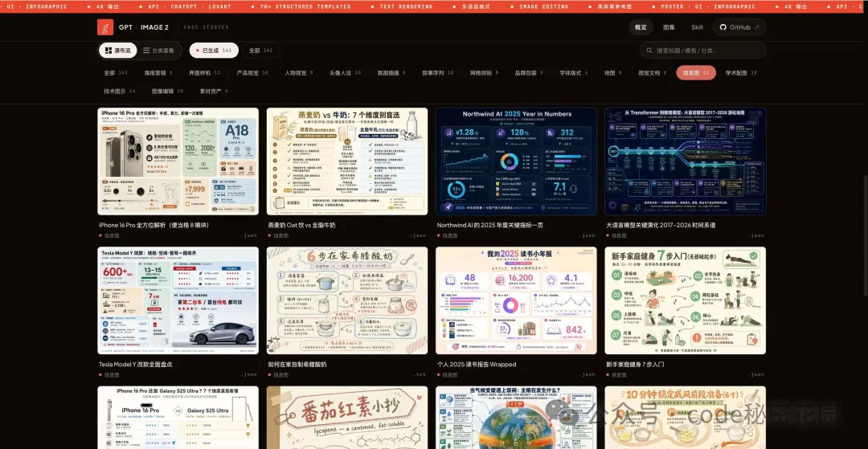Select the 叙事序列 category
Image resolution: width=868 pixels, height=449 pixels.
[x=438, y=72]
